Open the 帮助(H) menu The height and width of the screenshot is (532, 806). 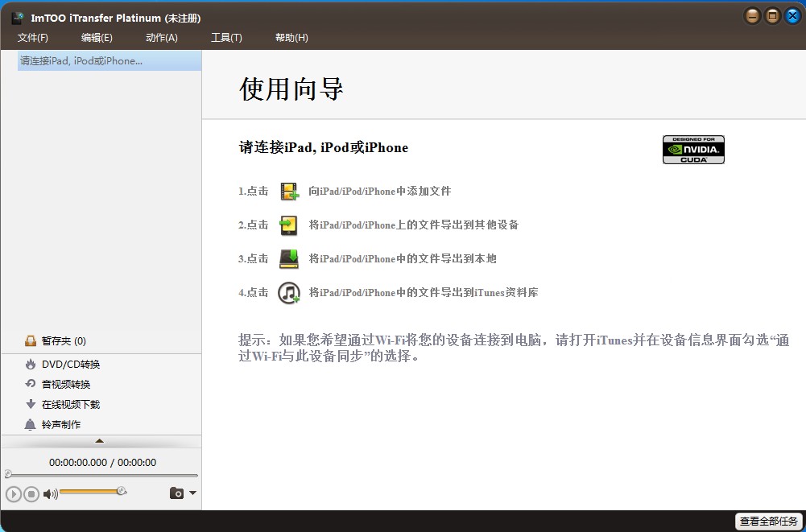coord(291,38)
